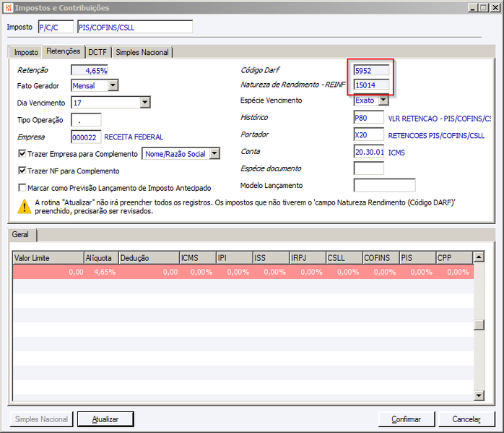Click the grid scrollbar down arrow
Image resolution: width=504 pixels, height=433 pixels.
[x=479, y=395]
